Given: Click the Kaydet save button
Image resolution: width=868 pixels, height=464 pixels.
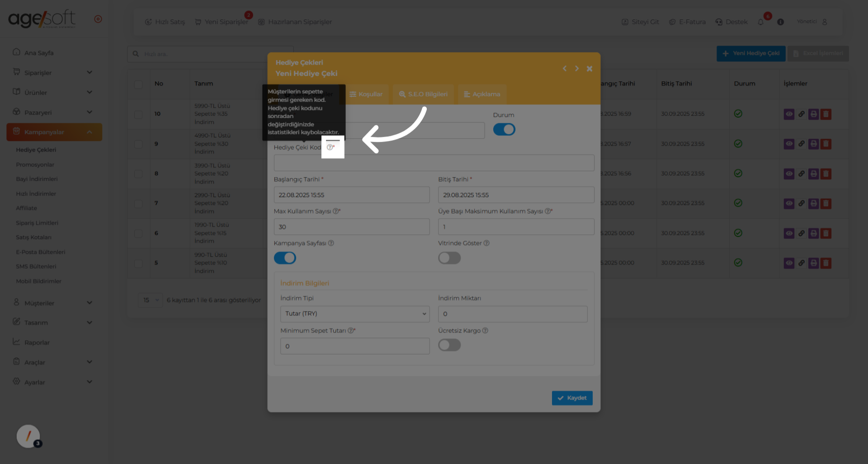Looking at the screenshot, I should 572,398.
